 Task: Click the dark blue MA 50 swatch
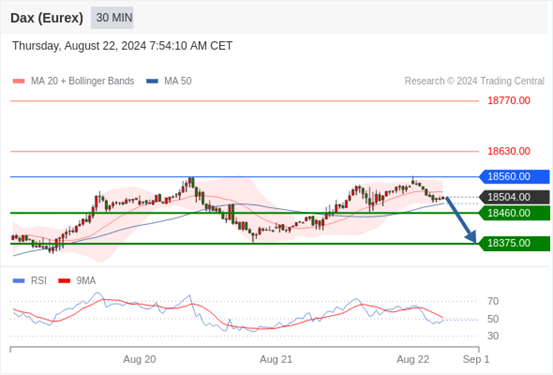152,81
